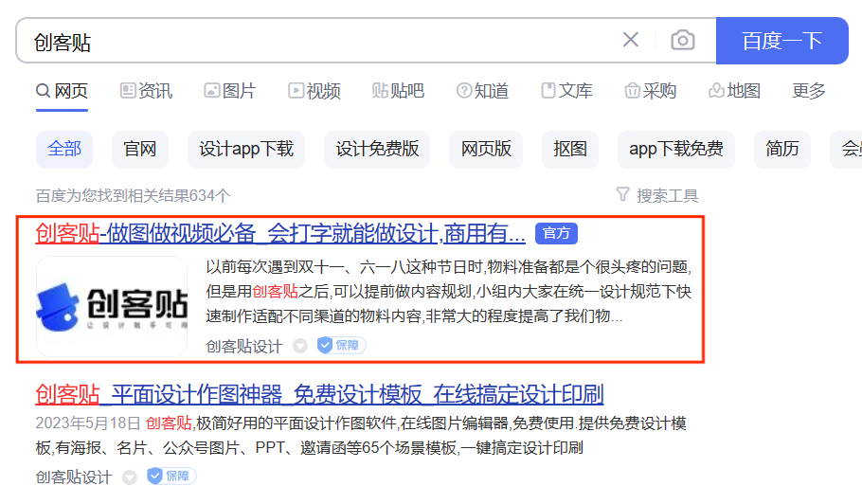Screen dimensions: 862x504
Task: Open the 视频 tab
Action: pyautogui.click(x=314, y=91)
